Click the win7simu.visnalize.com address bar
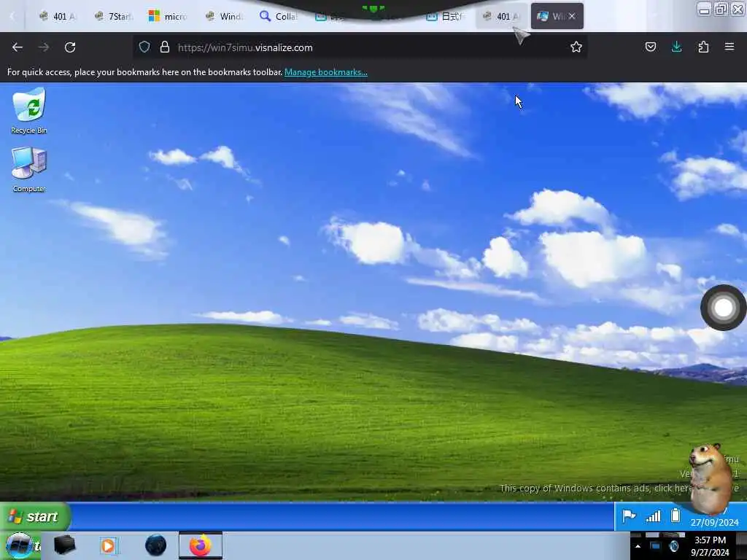 coord(360,47)
